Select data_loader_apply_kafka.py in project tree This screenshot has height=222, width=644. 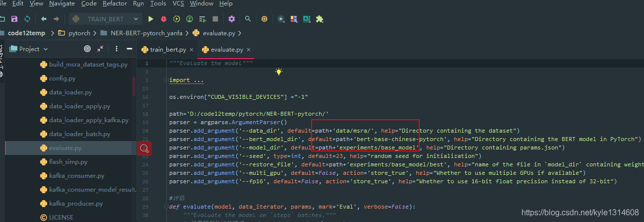(x=84, y=120)
